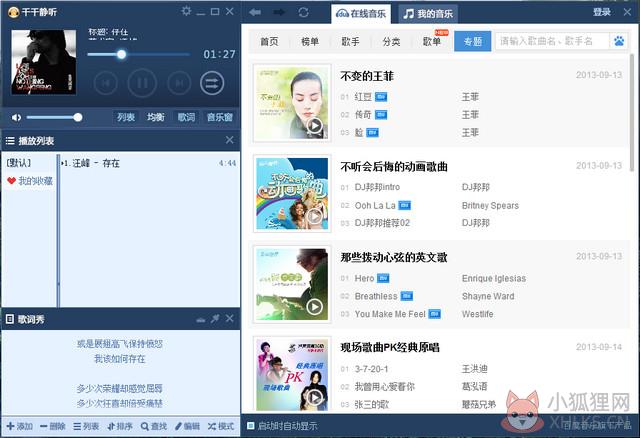The width and height of the screenshot is (640, 438).
Task: Open the 查找 search tool
Action: 154,427
